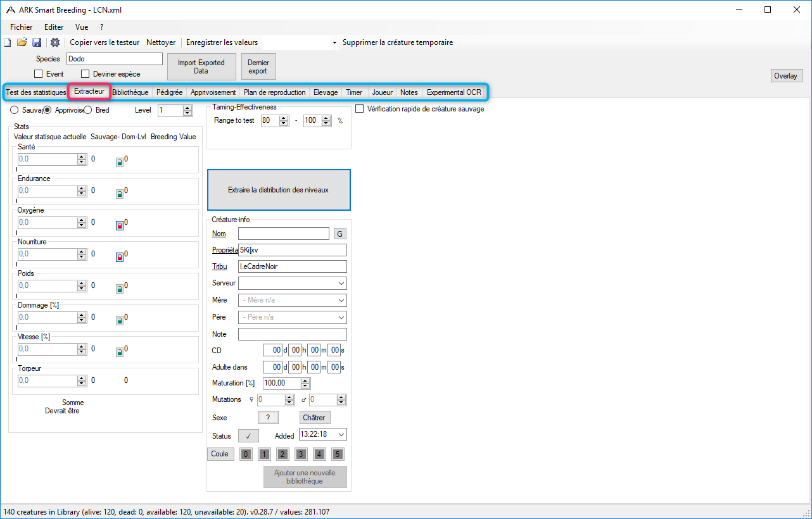This screenshot has height=519, width=812.
Task: Click the female Mutations stepper
Action: coord(290,400)
